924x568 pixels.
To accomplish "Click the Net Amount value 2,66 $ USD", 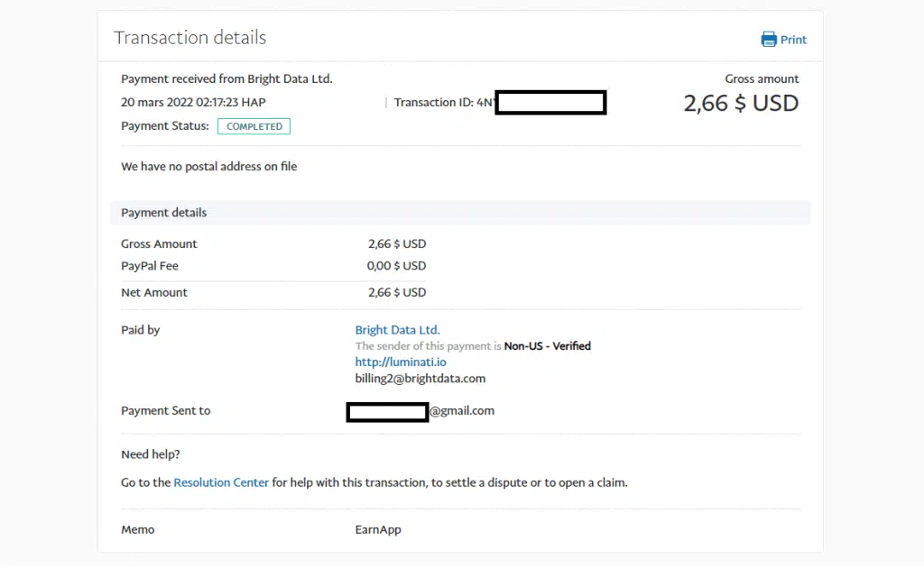I will pos(397,292).
